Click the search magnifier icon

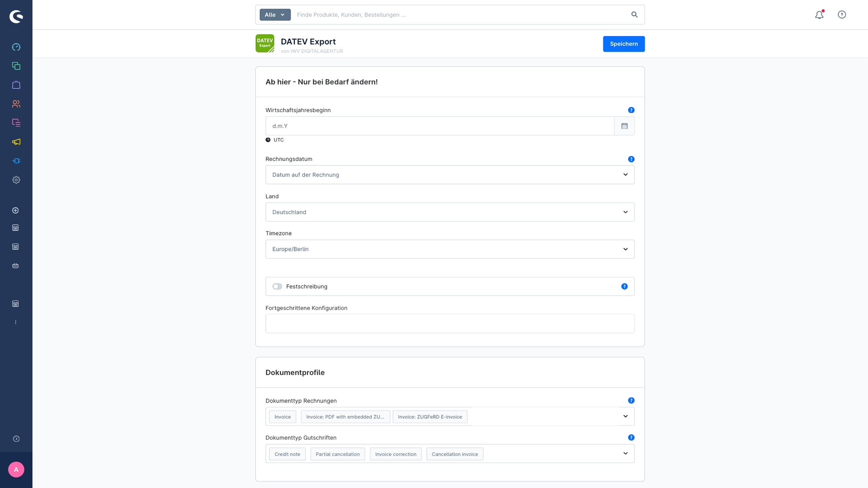635,14
